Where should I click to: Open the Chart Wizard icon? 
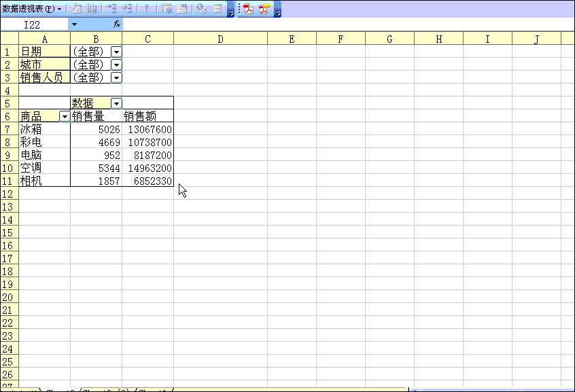92,9
